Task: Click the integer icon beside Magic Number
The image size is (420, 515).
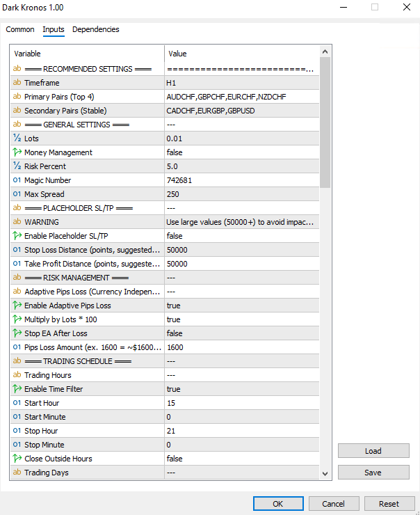Action: [x=17, y=180]
